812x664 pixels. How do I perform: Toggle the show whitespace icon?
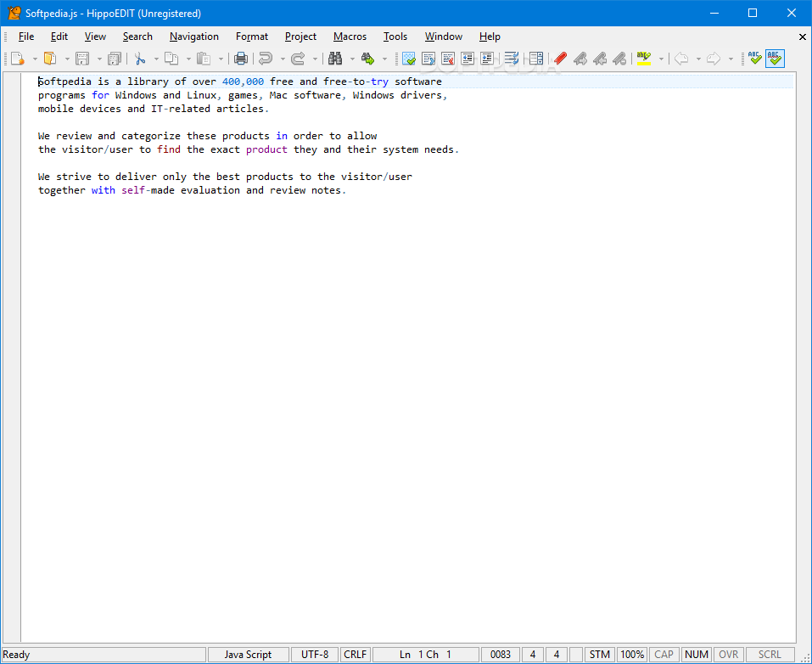click(x=409, y=59)
